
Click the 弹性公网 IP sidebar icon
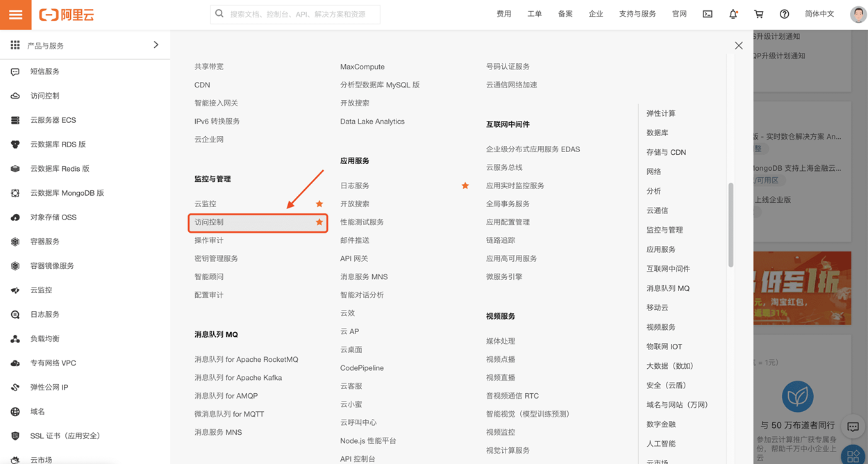(15, 388)
